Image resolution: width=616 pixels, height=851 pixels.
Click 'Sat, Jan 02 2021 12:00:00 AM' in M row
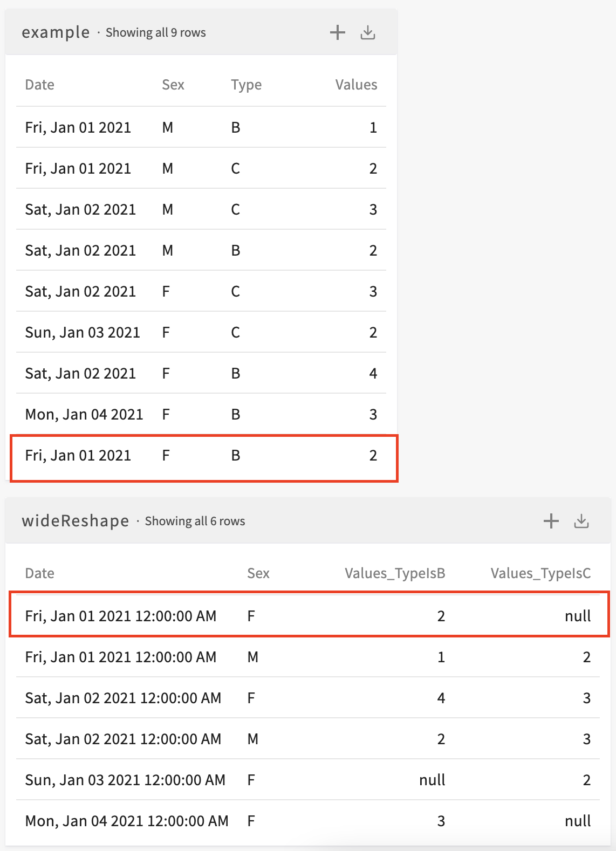pos(123,739)
